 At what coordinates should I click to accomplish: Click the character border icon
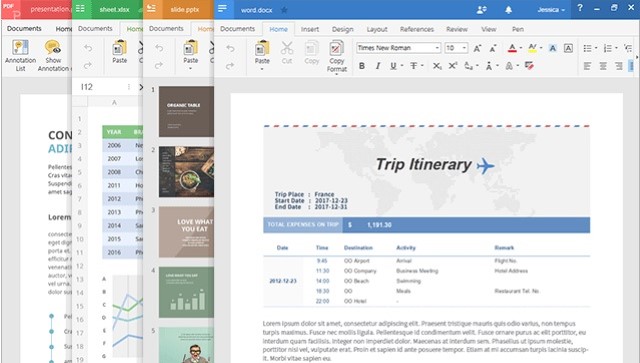click(x=568, y=48)
